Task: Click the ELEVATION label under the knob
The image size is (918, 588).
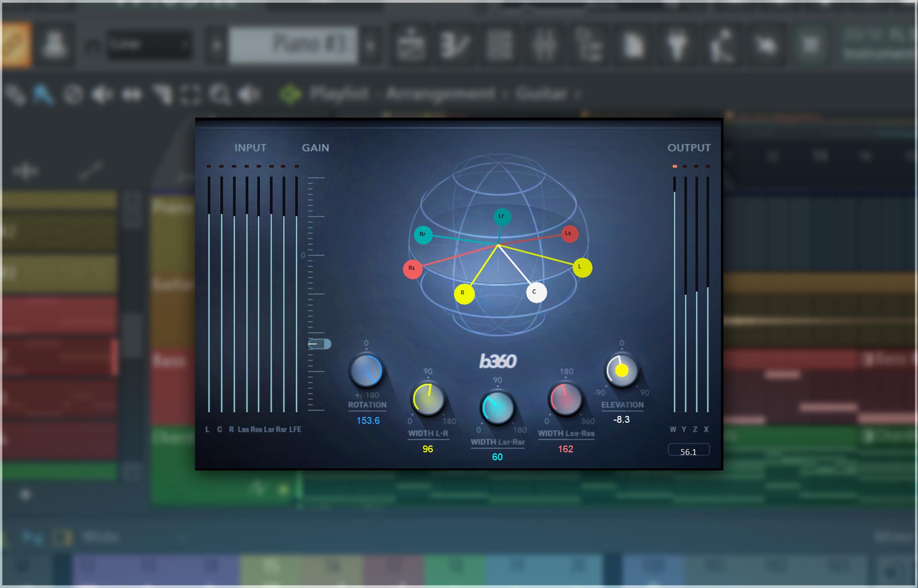Action: (x=623, y=405)
